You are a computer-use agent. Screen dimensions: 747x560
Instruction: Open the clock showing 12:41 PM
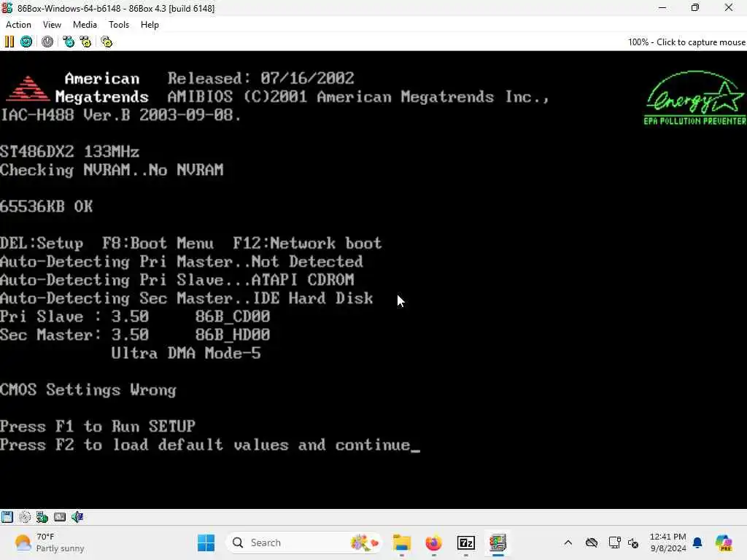coord(668,542)
